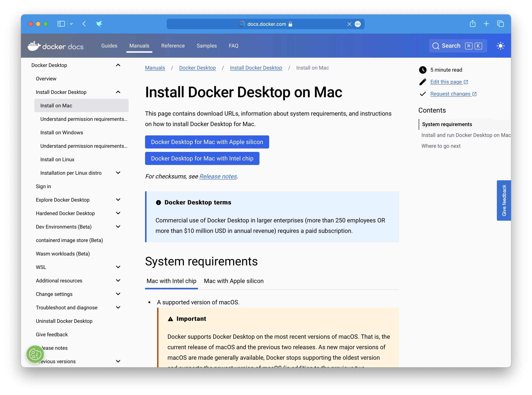Image resolution: width=532 pixels, height=395 pixels.
Task: Open the Release notes checksums link
Action: [x=218, y=176]
